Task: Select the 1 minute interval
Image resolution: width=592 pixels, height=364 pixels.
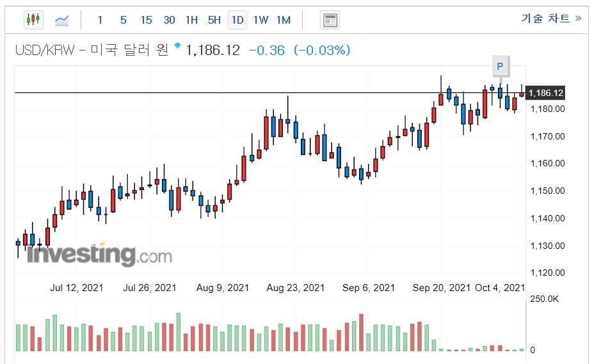Action: [100, 20]
